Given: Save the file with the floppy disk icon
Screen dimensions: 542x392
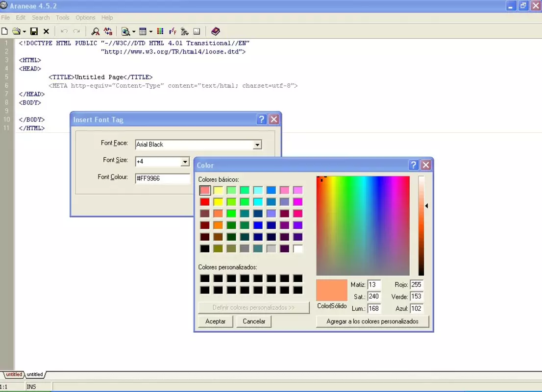Looking at the screenshot, I should coord(34,31).
